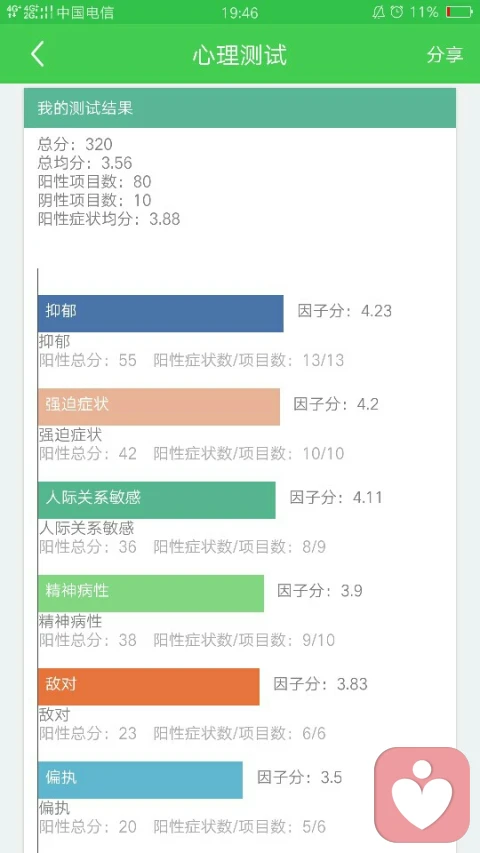This screenshot has height=853, width=480.
Task: Tap the alarm clock status icon
Action: 397,12
